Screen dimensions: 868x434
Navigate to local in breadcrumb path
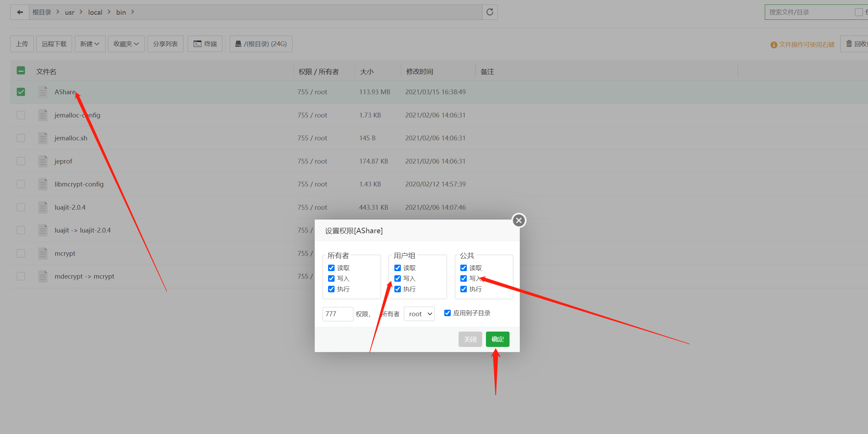[x=95, y=12]
